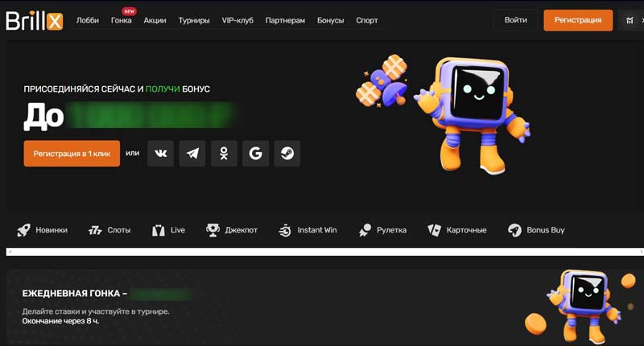644x346 pixels.
Task: Select the Live games category
Action: [x=169, y=230]
